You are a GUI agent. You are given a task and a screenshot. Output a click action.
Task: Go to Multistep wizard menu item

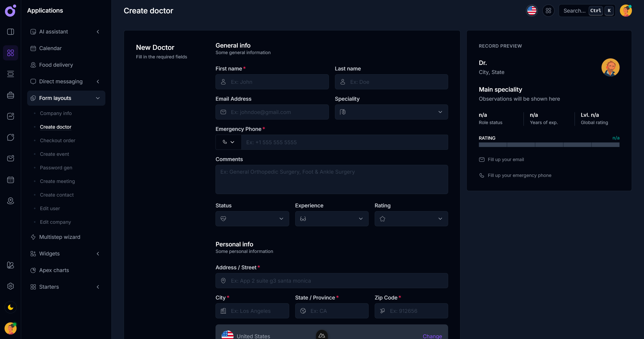click(60, 237)
